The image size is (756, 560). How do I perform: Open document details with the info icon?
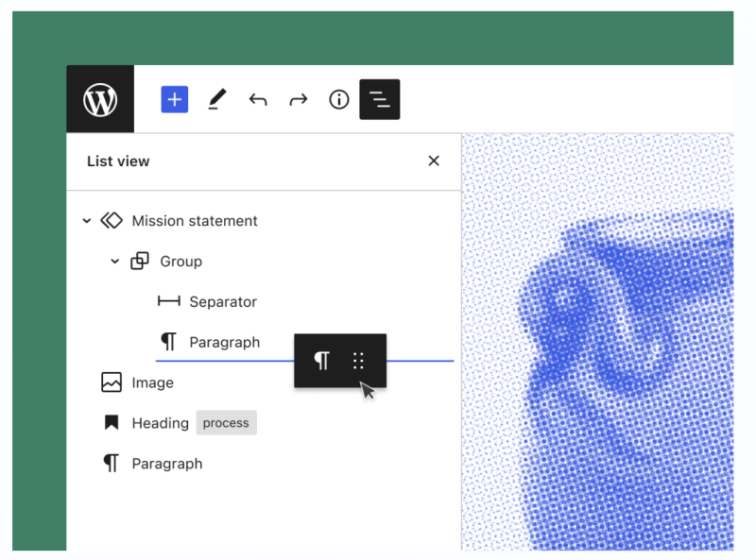coord(338,99)
